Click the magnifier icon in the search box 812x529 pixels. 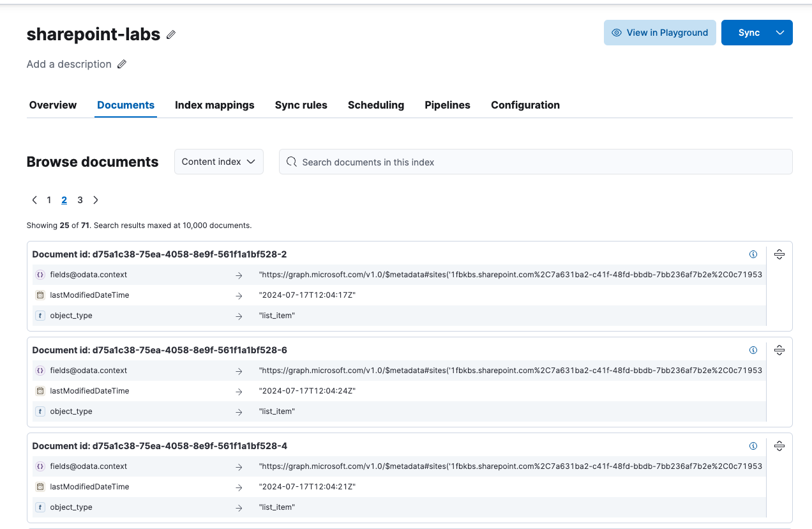[292, 162]
